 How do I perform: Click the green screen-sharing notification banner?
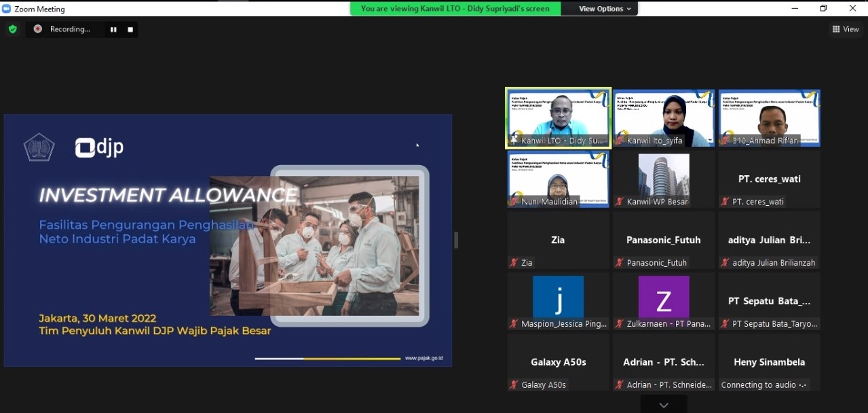coord(456,9)
